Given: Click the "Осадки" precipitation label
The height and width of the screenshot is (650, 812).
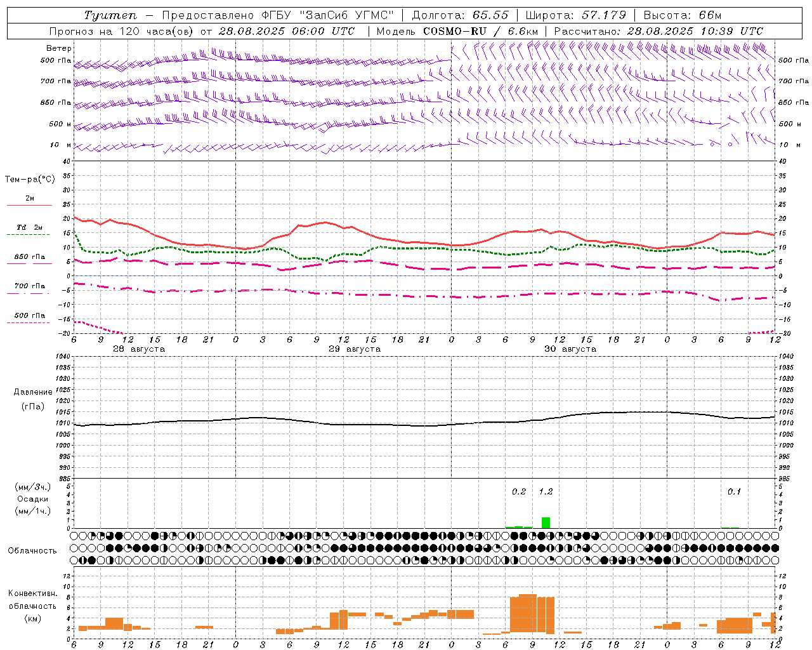Looking at the screenshot, I should coord(33,499).
